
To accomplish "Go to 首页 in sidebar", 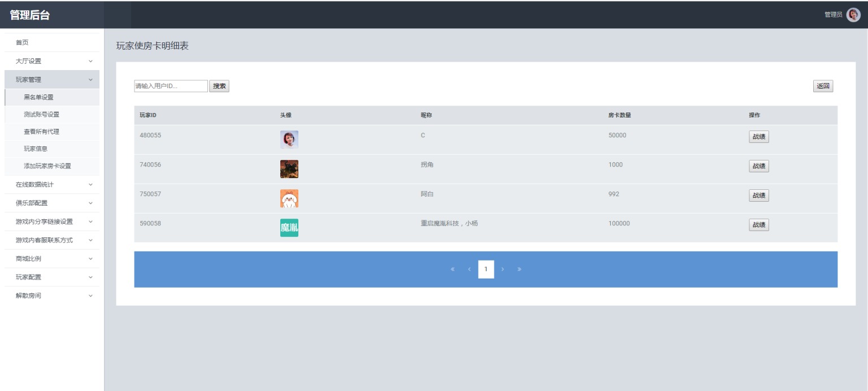I will coord(22,42).
